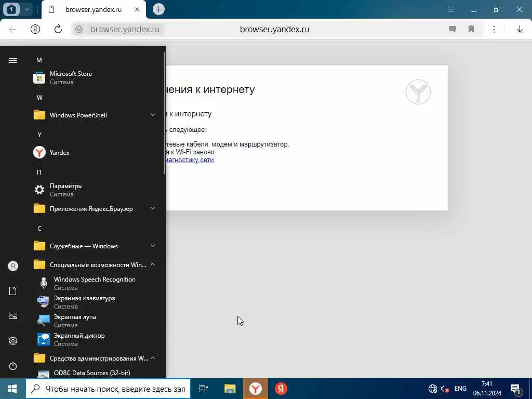The width and height of the screenshot is (532, 399).
Task: Open the clock showing 7:41
Action: tap(487, 389)
